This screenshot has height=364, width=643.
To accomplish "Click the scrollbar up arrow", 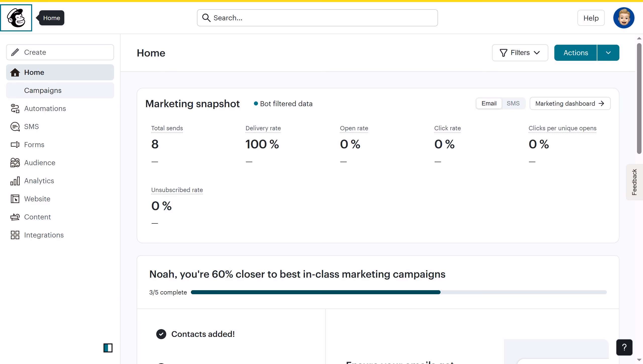I will (x=639, y=38).
